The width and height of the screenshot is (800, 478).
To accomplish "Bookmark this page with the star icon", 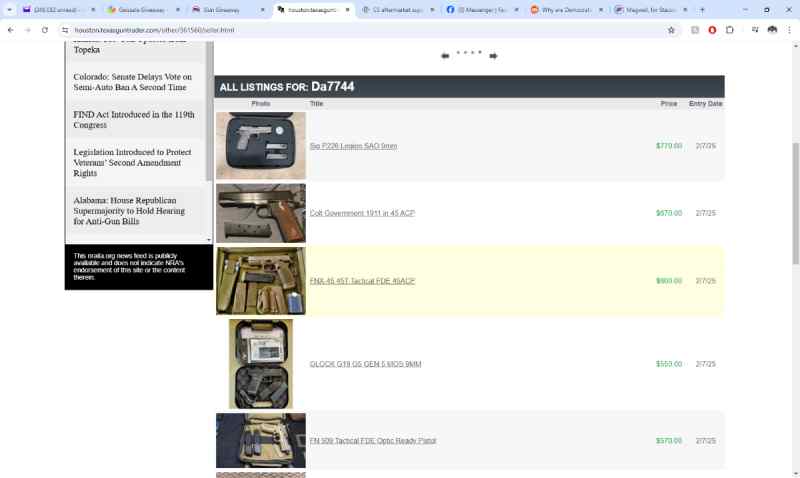I will tap(671, 30).
